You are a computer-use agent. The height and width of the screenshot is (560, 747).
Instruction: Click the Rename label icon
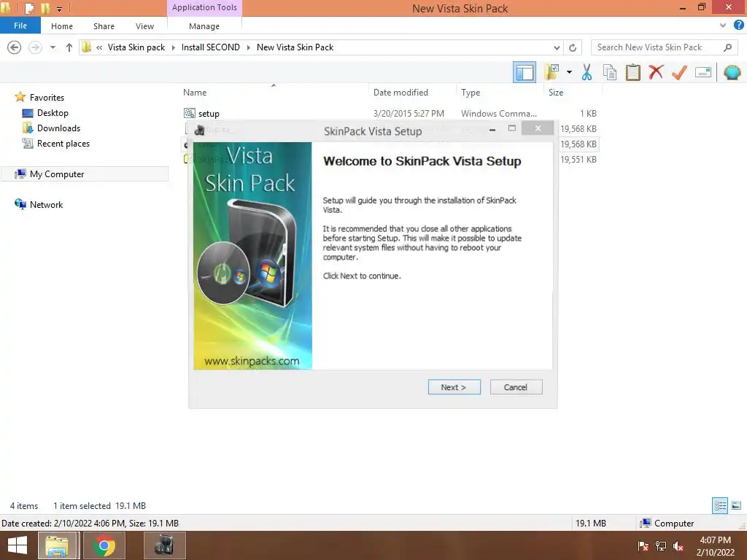[x=703, y=72]
